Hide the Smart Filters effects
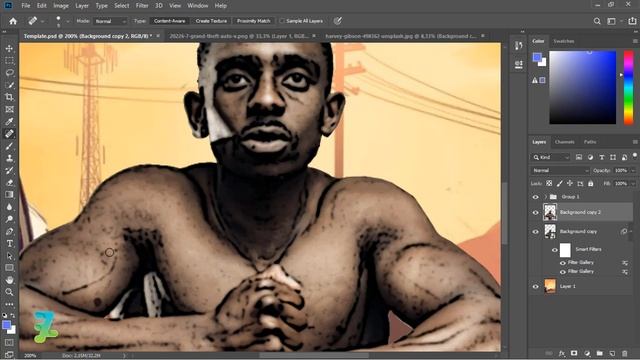 [555, 250]
